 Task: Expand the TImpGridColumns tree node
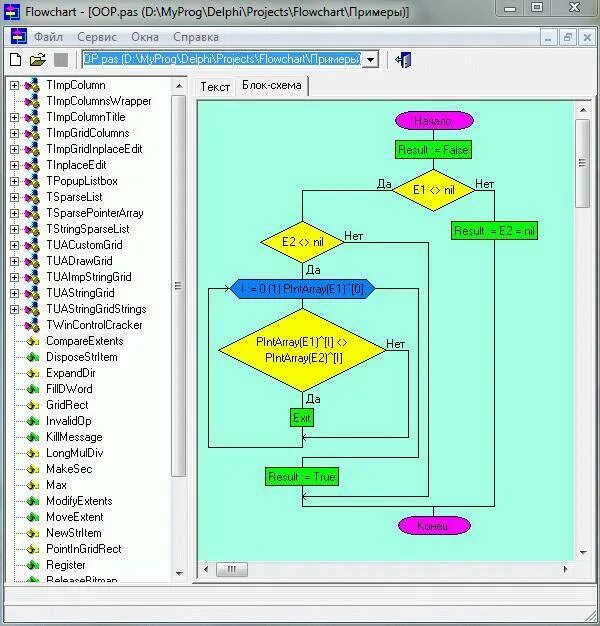14,133
